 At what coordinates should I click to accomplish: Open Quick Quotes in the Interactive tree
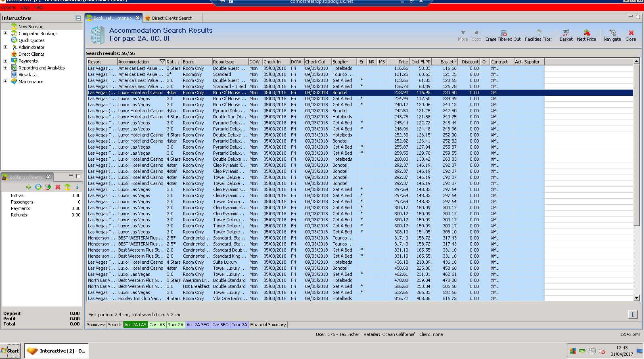coord(31,40)
